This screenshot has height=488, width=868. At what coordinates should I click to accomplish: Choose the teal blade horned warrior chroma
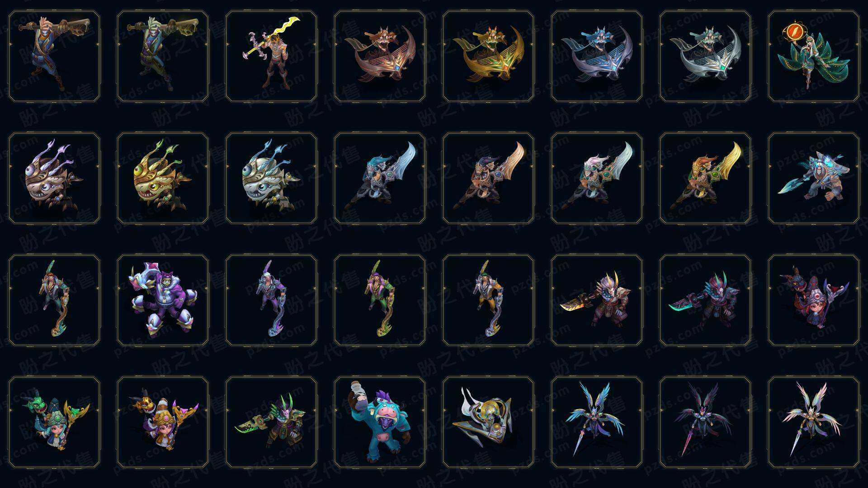[x=705, y=300]
